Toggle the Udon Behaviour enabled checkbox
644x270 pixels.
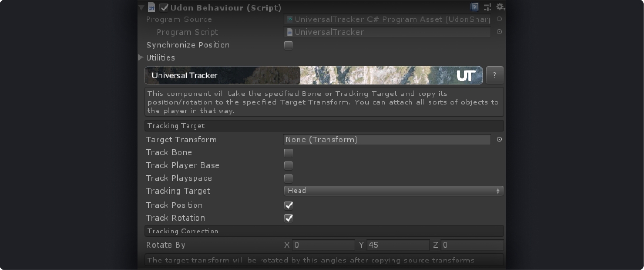[x=164, y=8]
